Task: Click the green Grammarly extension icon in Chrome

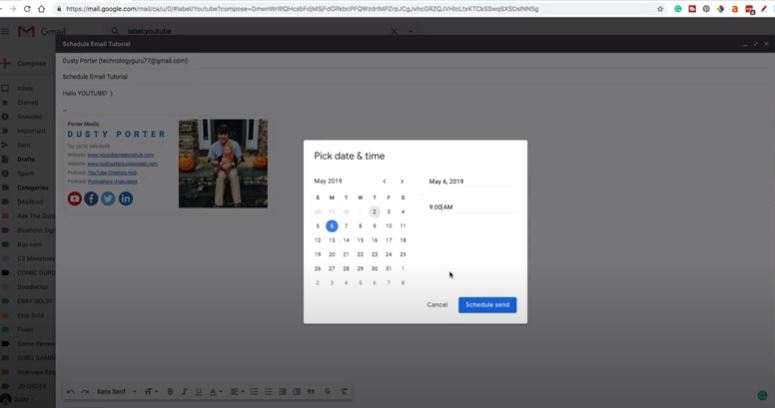Action: [678, 9]
